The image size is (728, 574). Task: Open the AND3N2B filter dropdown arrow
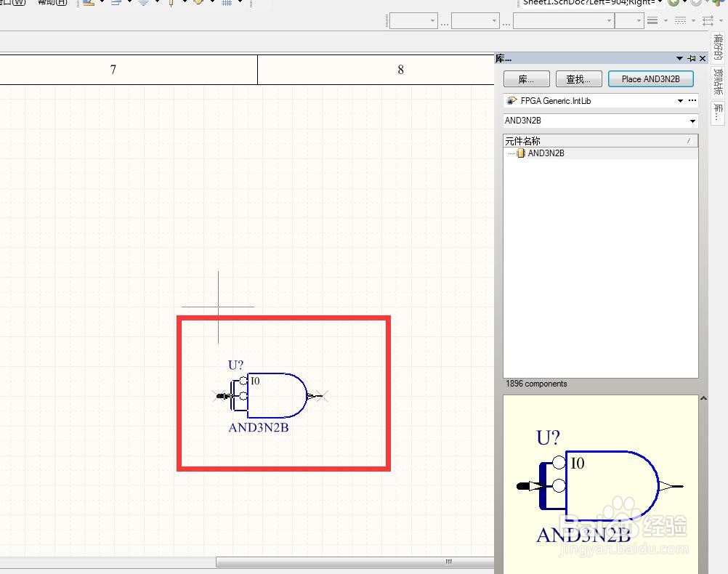click(692, 121)
